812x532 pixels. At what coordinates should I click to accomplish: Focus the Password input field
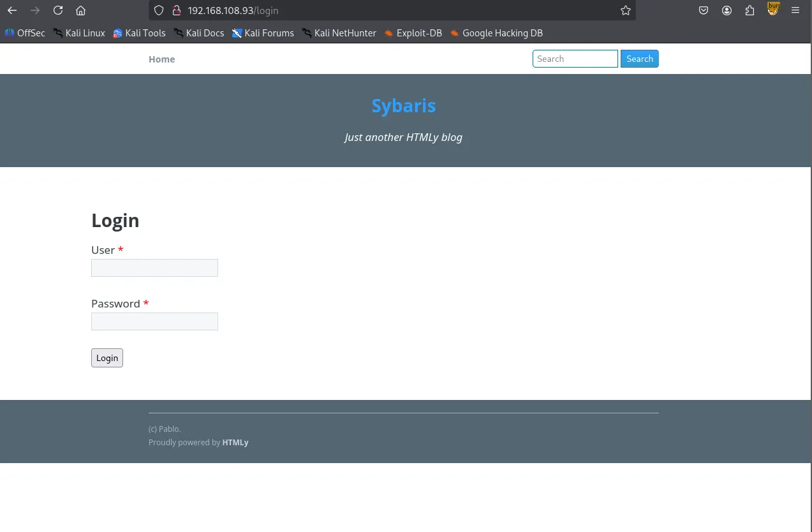(154, 321)
